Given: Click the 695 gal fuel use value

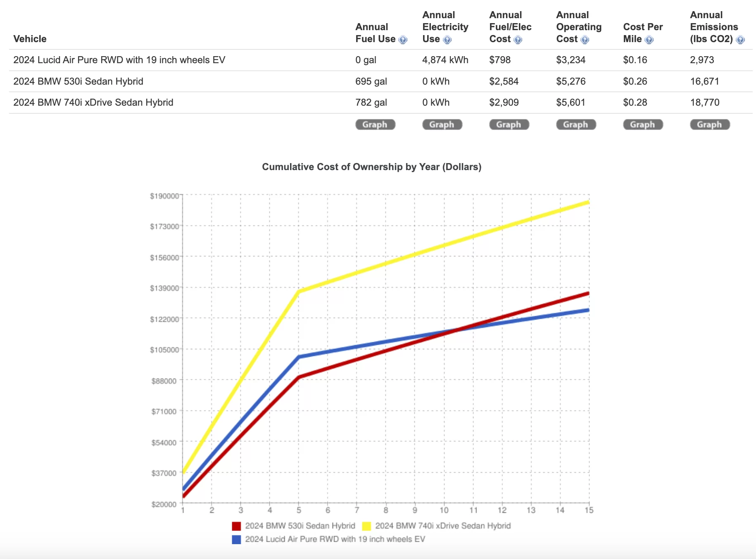Looking at the screenshot, I should point(371,81).
